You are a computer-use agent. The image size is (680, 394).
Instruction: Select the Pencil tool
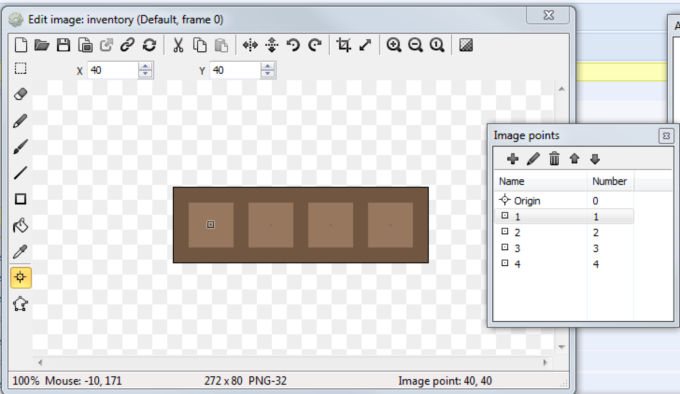click(x=20, y=121)
